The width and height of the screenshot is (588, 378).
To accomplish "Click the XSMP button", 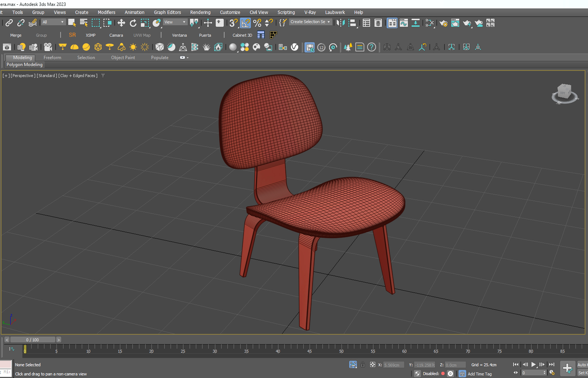I will click(x=91, y=35).
